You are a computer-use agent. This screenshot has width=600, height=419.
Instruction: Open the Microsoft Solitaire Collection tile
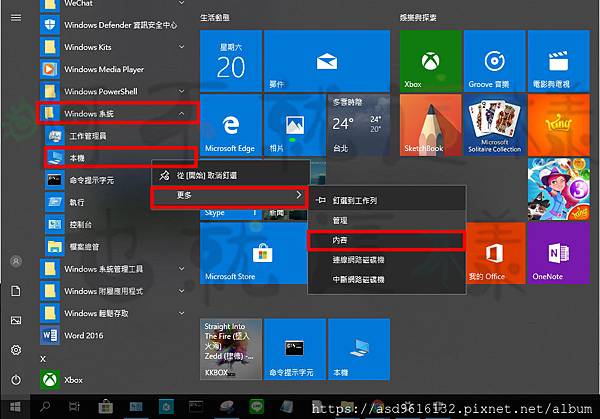click(494, 125)
